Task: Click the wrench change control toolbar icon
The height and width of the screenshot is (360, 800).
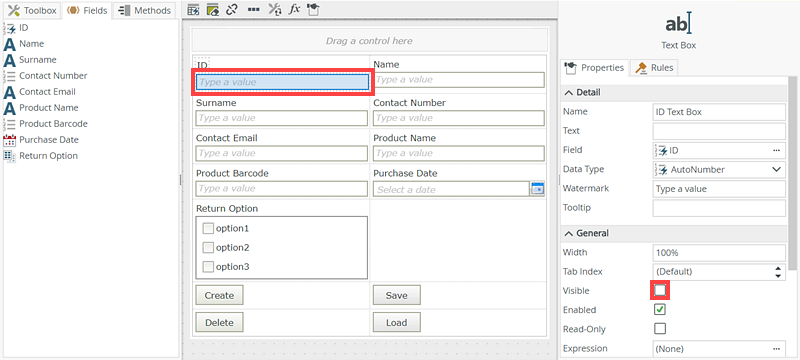Action: [274, 9]
